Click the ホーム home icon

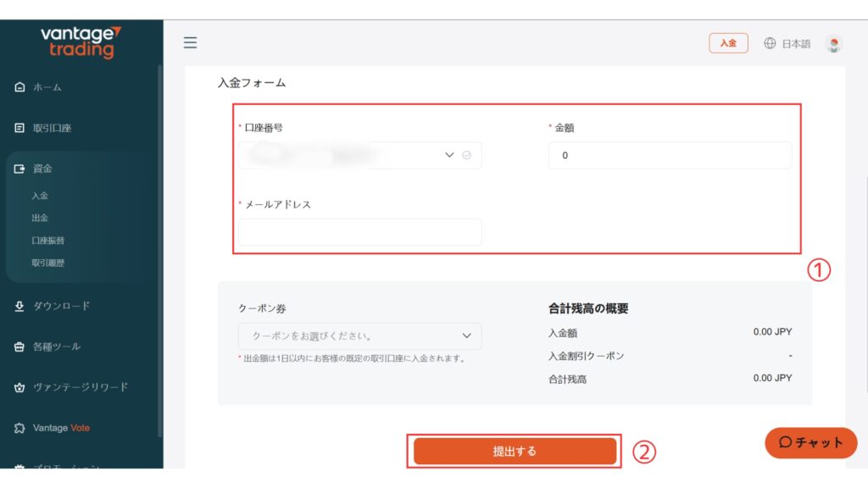(19, 87)
